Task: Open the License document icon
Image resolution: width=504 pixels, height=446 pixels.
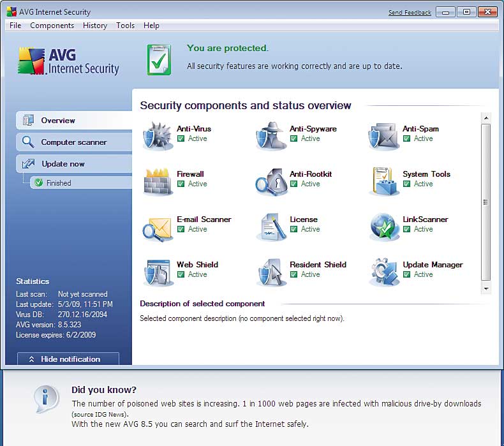Action: tap(271, 227)
